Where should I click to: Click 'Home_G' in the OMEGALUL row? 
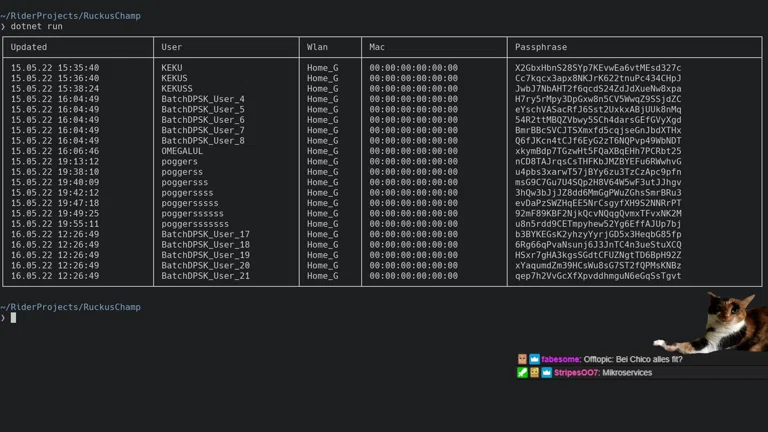pos(323,151)
